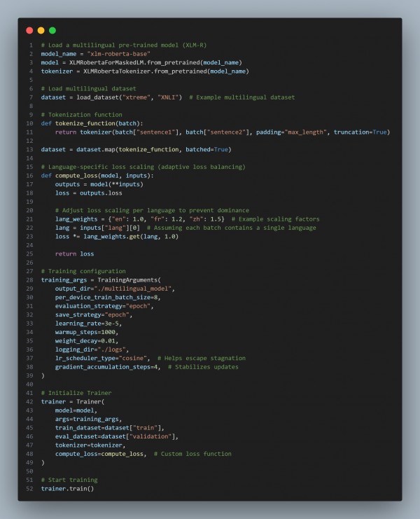Click line number 26 in the gutter
The image size is (420, 519).
(29, 263)
